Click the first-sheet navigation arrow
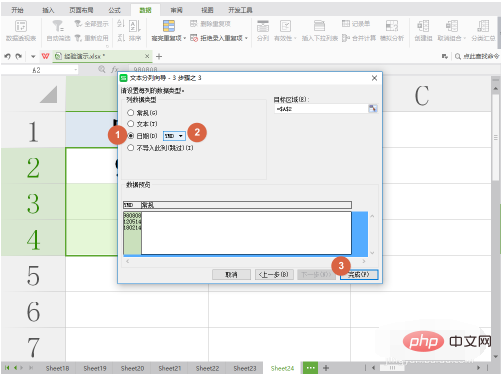This screenshot has height=374, width=502. click(x=7, y=368)
